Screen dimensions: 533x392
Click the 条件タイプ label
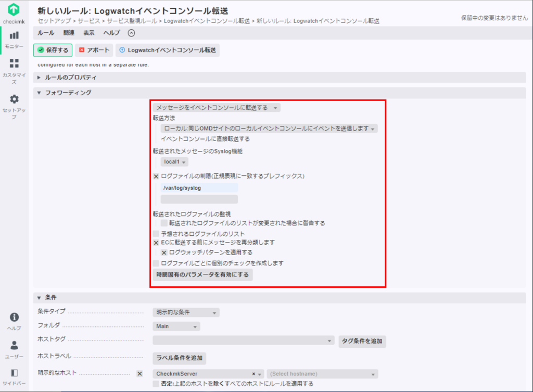[x=52, y=311]
